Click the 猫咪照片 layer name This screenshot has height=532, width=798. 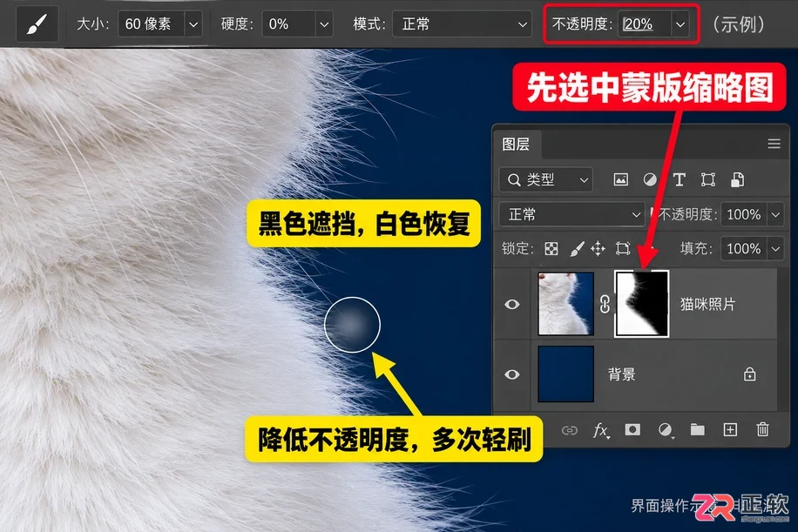pyautogui.click(x=708, y=304)
